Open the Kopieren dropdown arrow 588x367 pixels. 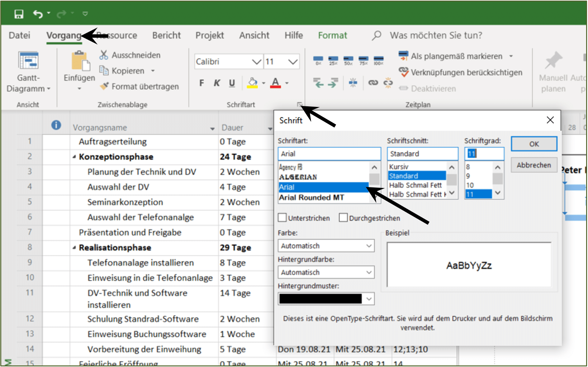[x=153, y=71]
